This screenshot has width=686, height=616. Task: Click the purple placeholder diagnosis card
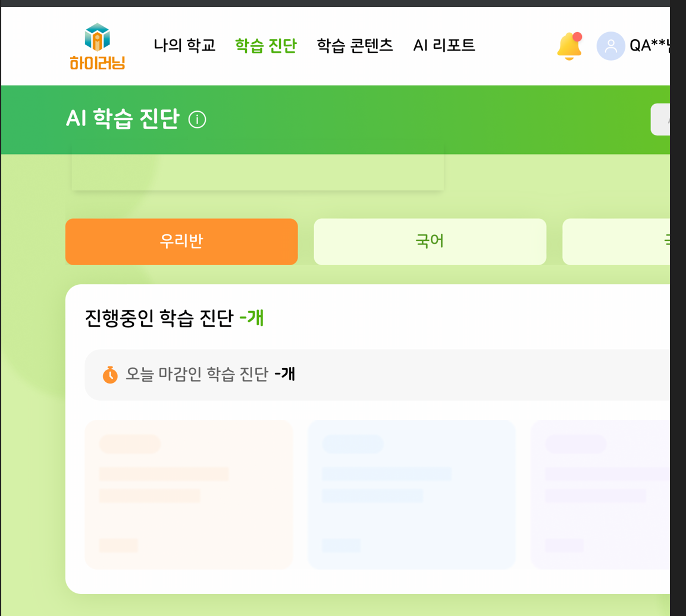(x=599, y=494)
